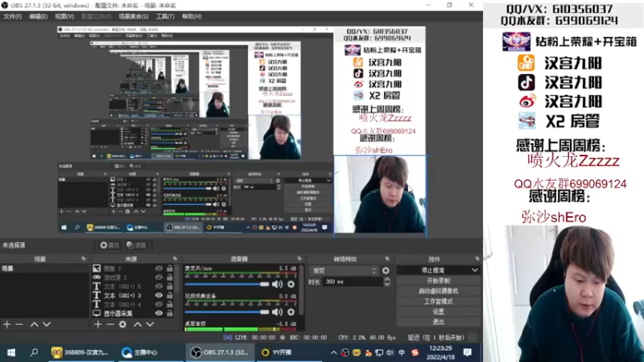Image resolution: width=644 pixels, height=362 pixels.
Task: Open the 视图(V) menu
Action: coord(64,16)
